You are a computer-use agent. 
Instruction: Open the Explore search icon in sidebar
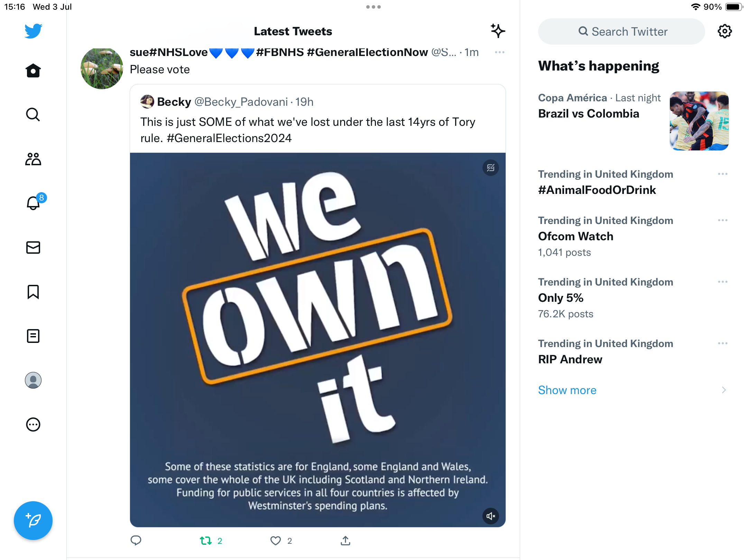click(33, 115)
